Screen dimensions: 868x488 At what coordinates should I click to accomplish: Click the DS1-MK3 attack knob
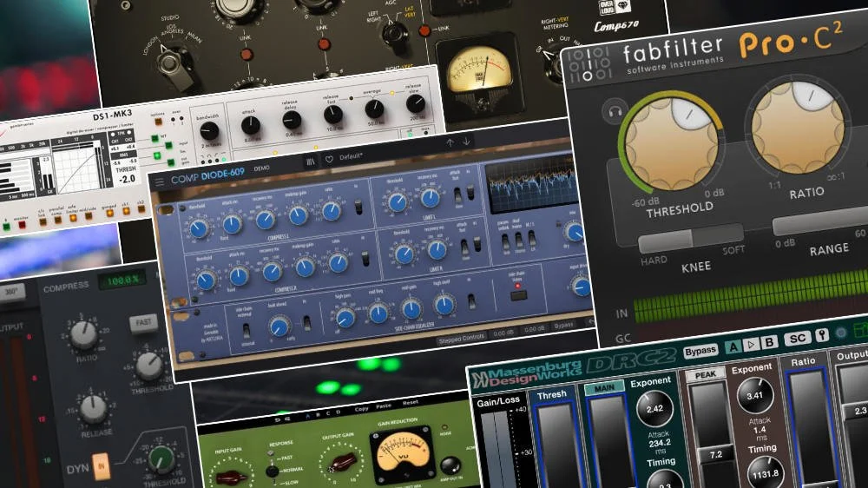coord(250,126)
